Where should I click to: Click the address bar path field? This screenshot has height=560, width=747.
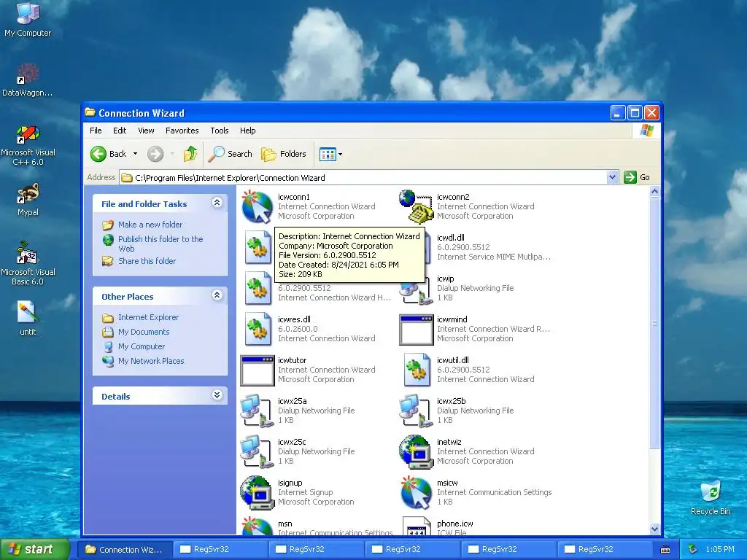pos(365,178)
